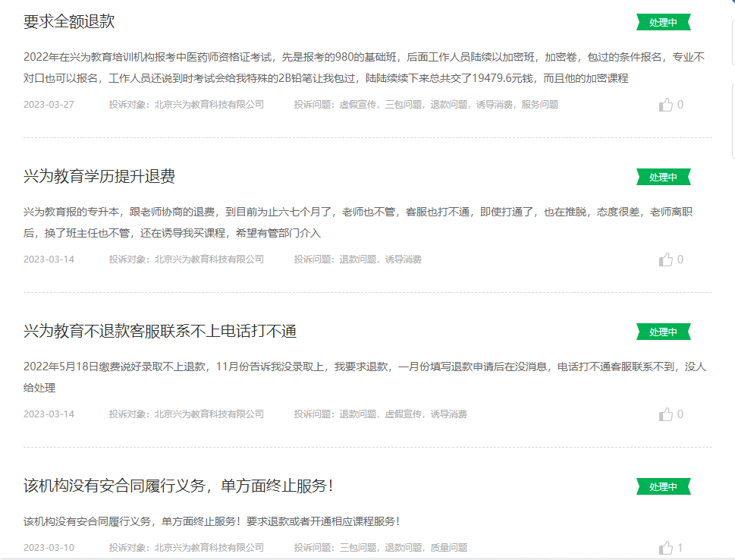Click 处理中 badge on 兴为教育学历提升退费

point(663,177)
